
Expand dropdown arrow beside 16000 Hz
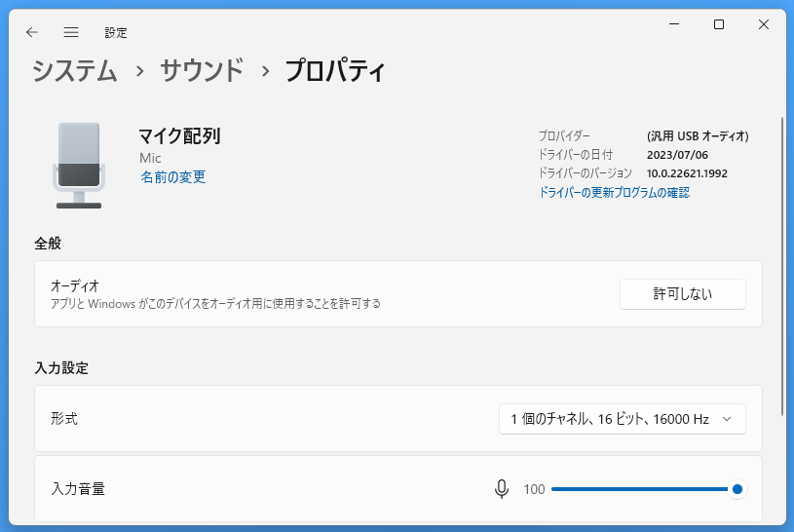[727, 419]
